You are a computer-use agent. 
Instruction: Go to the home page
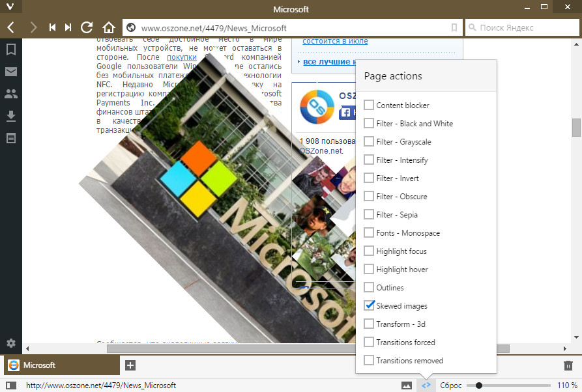[109, 27]
